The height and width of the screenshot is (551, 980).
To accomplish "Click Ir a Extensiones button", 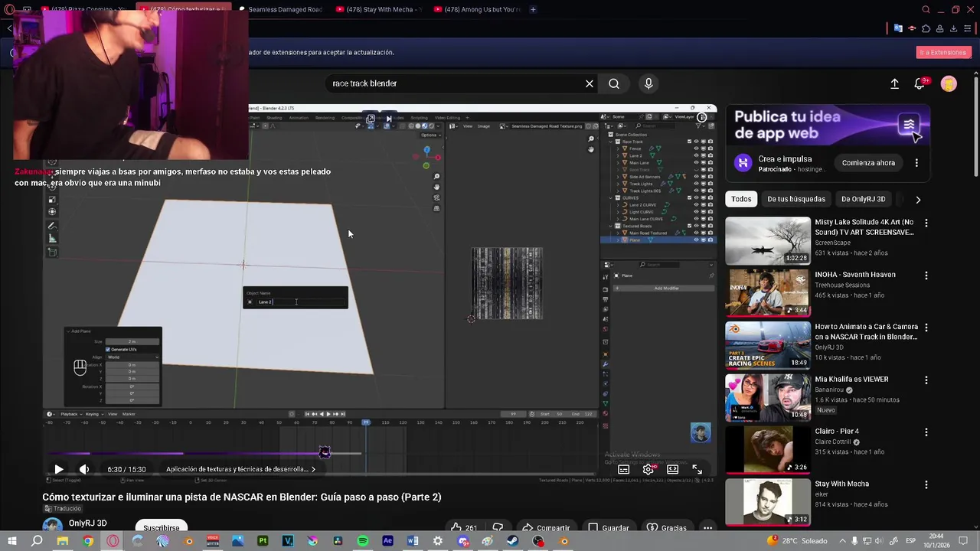I will [x=942, y=52].
